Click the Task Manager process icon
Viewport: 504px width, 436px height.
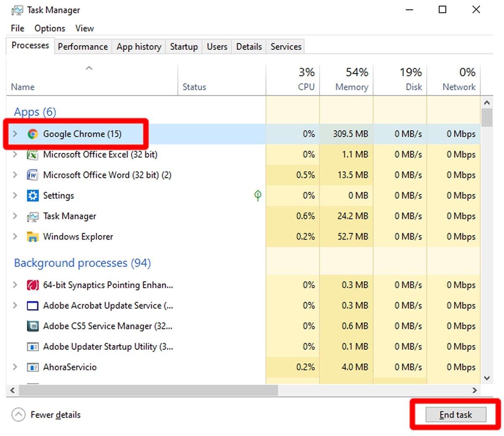32,217
